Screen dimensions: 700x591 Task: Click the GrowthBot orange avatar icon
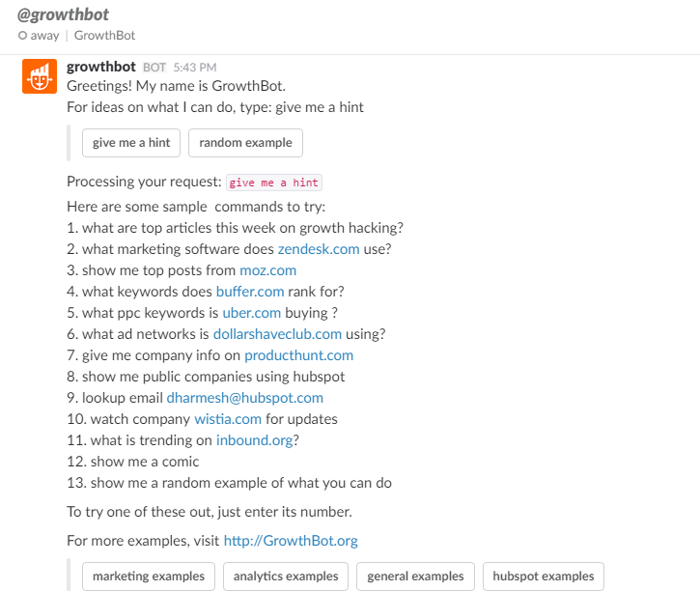point(40,76)
